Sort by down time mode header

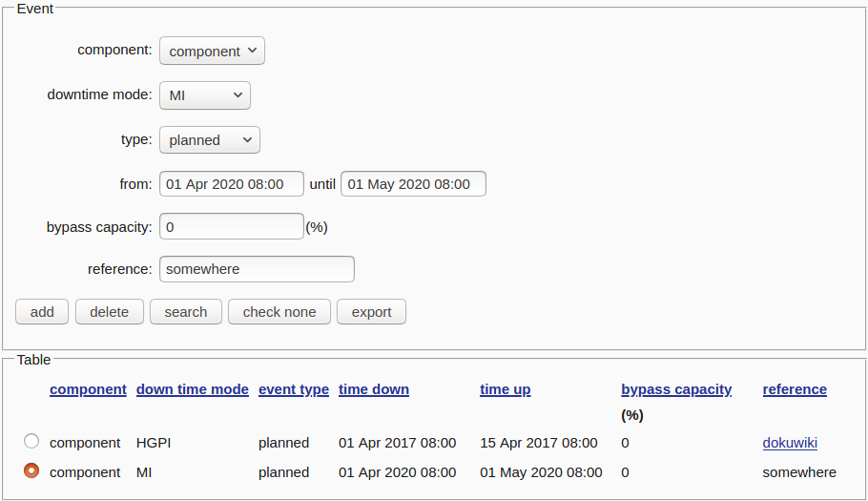pos(192,389)
